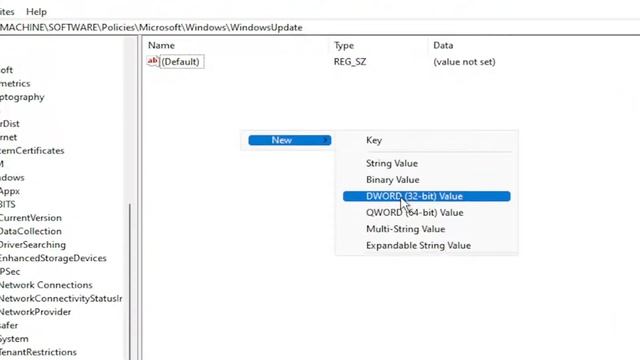Viewport: 640px width, 360px height.
Task: Click the Name column header
Action: tap(161, 45)
